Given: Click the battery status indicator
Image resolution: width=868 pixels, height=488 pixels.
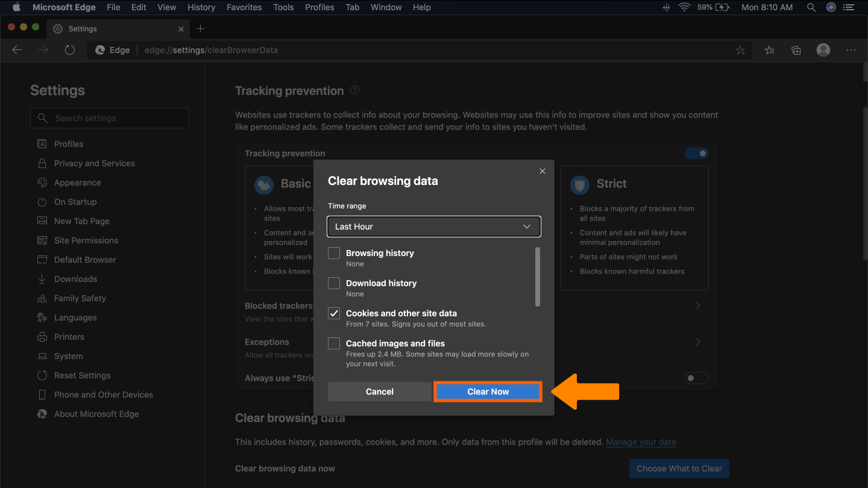Looking at the screenshot, I should tap(714, 7).
